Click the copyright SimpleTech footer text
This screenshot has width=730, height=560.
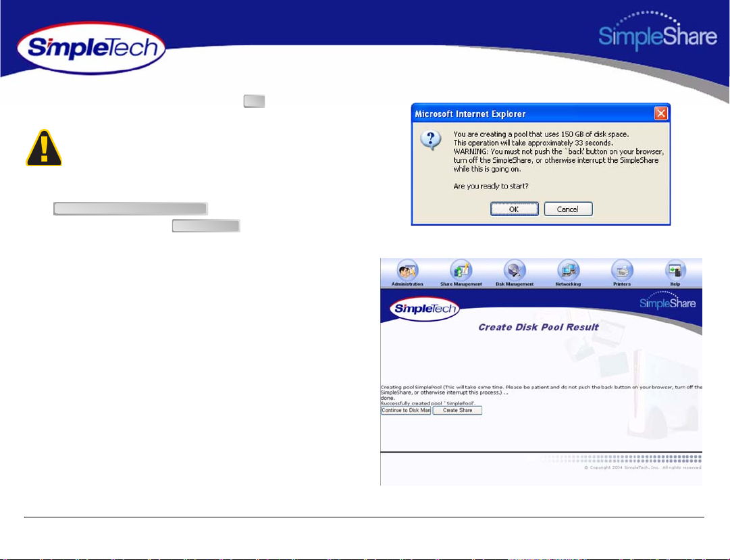[642, 467]
